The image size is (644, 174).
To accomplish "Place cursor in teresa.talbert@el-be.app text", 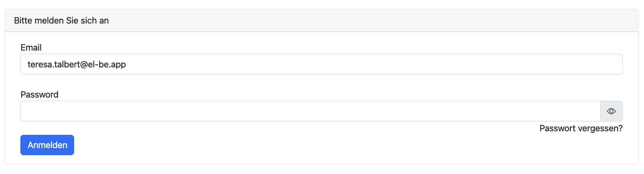I will click(x=77, y=64).
